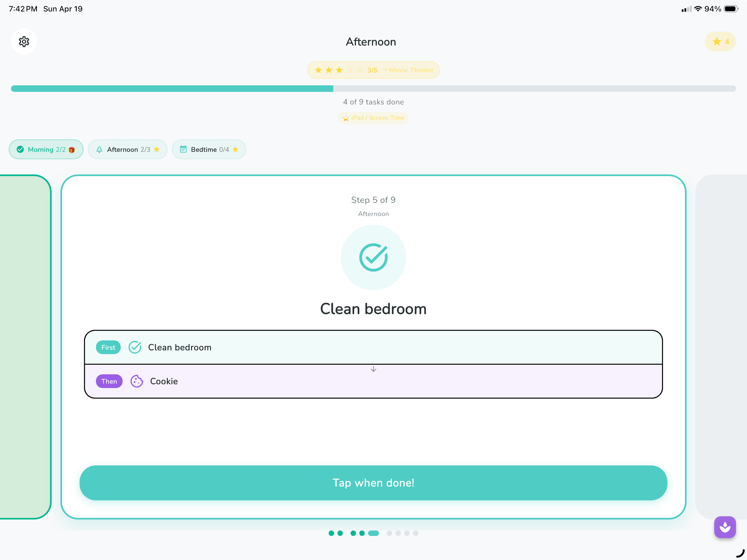Image resolution: width=747 pixels, height=560 pixels.
Task: Tap the green checkmark on Morning tab
Action: (x=20, y=149)
